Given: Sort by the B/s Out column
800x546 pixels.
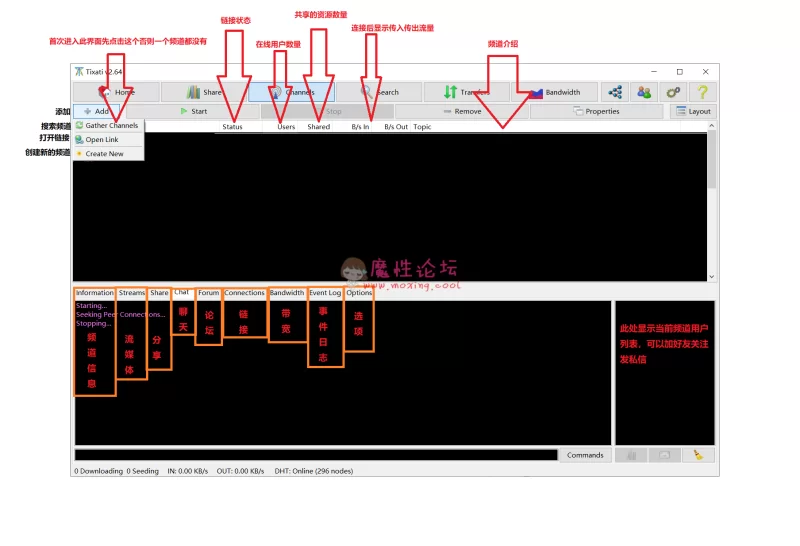Looking at the screenshot, I should click(x=396, y=127).
